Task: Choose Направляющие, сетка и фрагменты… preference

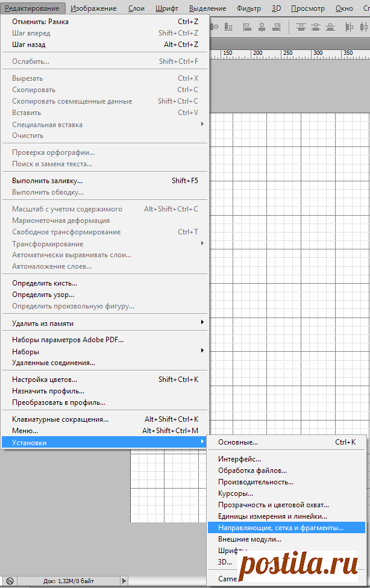Action: click(286, 528)
